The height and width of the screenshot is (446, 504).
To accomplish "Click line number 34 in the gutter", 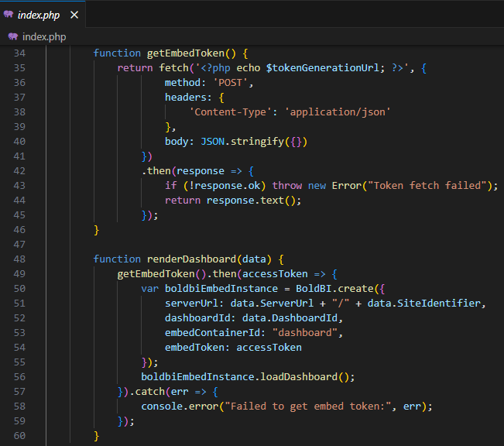I will [x=19, y=53].
